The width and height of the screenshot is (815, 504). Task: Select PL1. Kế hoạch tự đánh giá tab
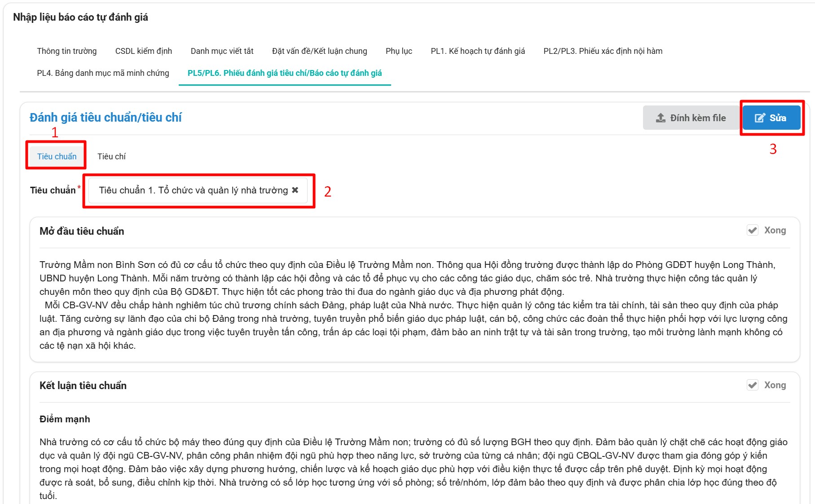(x=478, y=51)
